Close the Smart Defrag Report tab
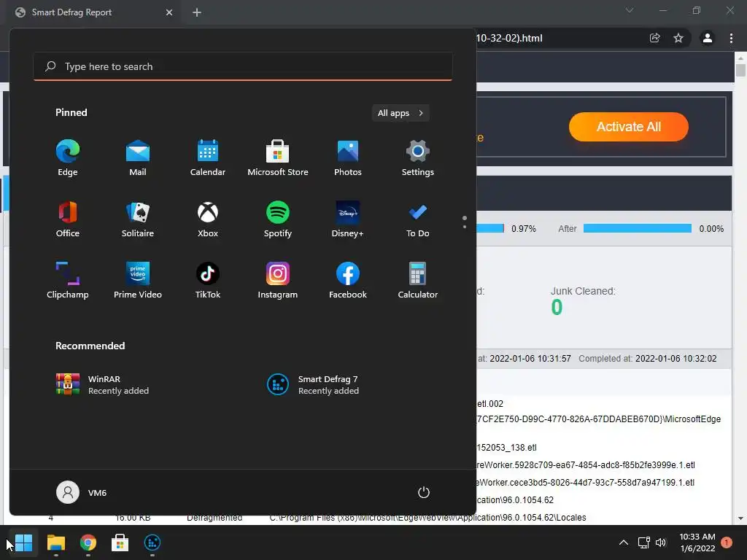This screenshot has height=560, width=747. [169, 12]
